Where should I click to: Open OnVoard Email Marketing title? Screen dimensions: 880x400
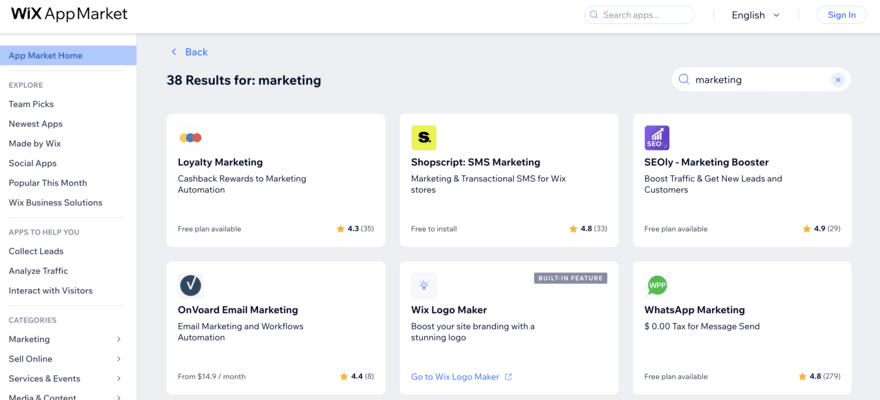[238, 310]
